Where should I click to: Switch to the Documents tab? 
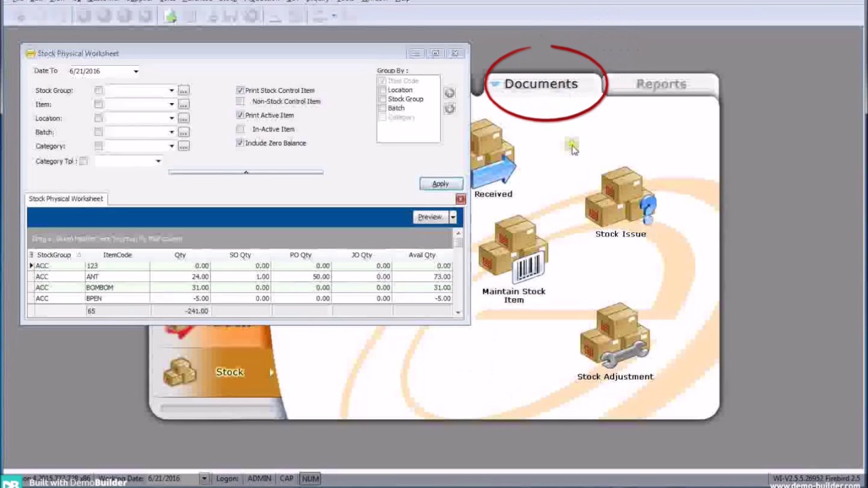(x=541, y=84)
